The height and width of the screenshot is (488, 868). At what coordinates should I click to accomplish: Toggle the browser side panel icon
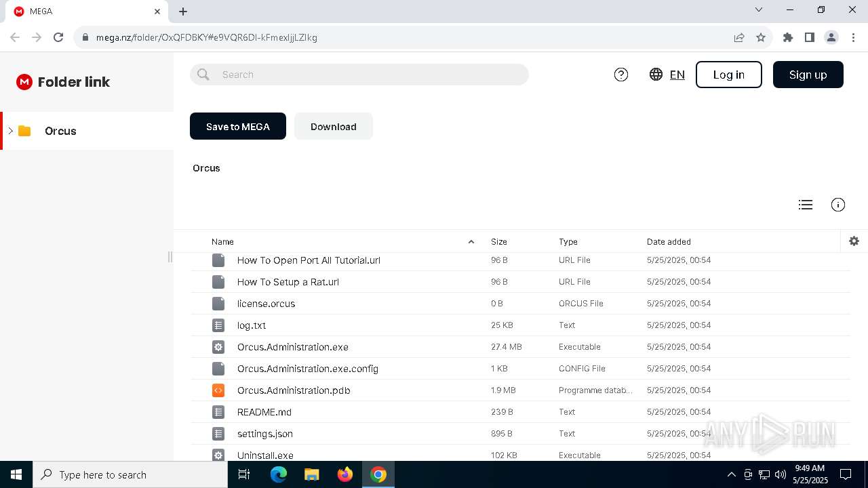810,37
